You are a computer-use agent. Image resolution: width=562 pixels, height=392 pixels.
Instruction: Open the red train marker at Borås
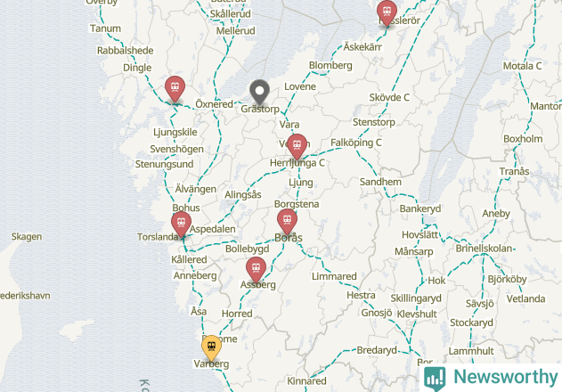tap(287, 221)
